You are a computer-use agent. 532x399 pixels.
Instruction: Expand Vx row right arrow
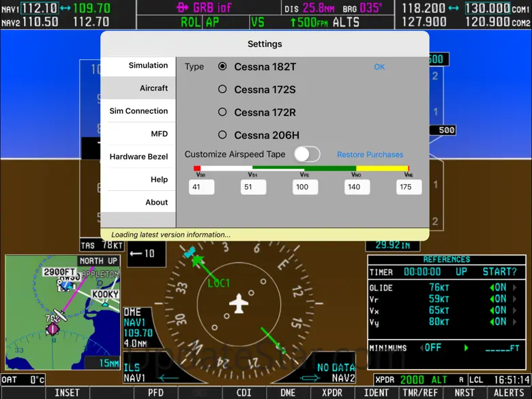tap(515, 310)
